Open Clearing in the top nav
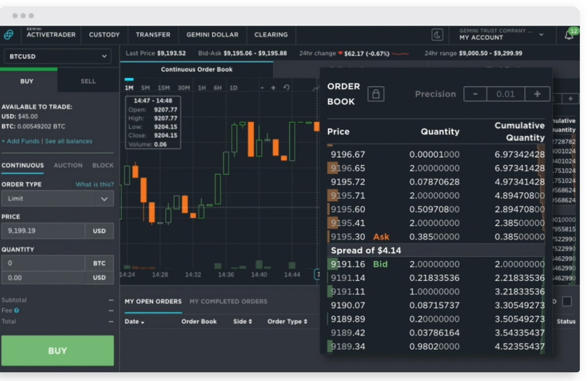Image resolution: width=588 pixels, height=381 pixels. point(271,35)
